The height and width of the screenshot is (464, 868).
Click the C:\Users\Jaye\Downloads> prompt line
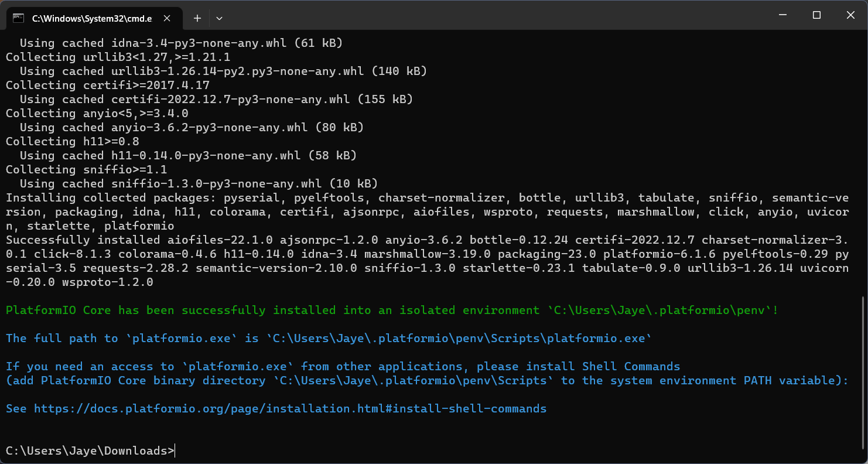click(90, 451)
